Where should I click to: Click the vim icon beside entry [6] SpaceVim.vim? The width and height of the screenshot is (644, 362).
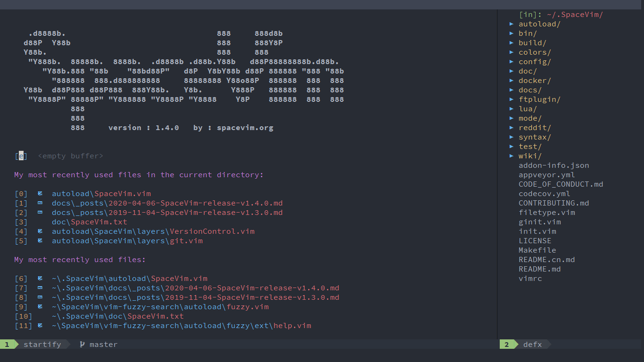(x=40, y=278)
